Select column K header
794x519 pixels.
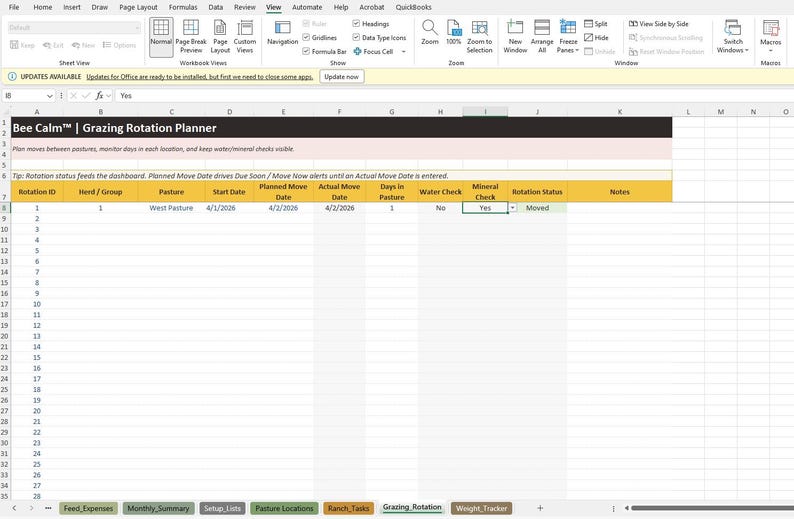click(x=620, y=111)
